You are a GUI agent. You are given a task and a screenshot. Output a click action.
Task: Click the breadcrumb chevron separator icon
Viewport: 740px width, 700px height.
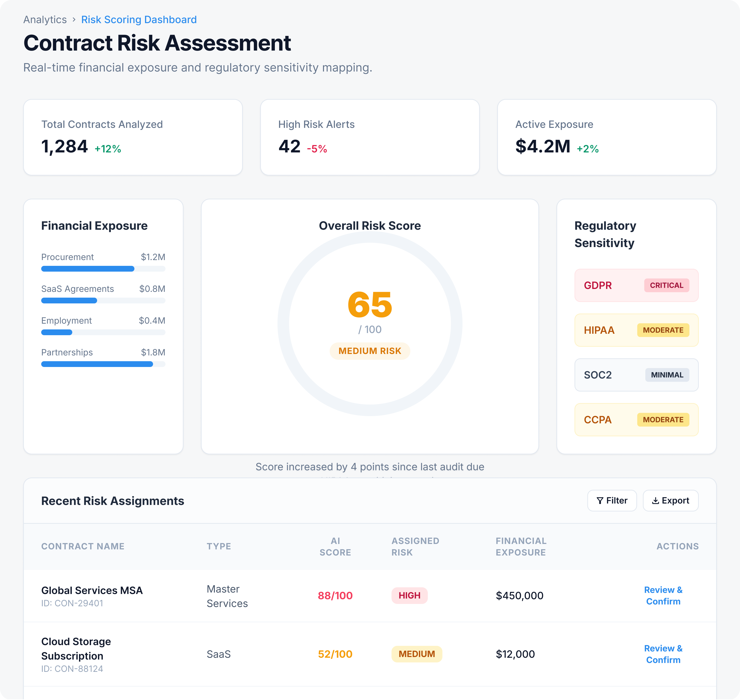[x=74, y=20]
